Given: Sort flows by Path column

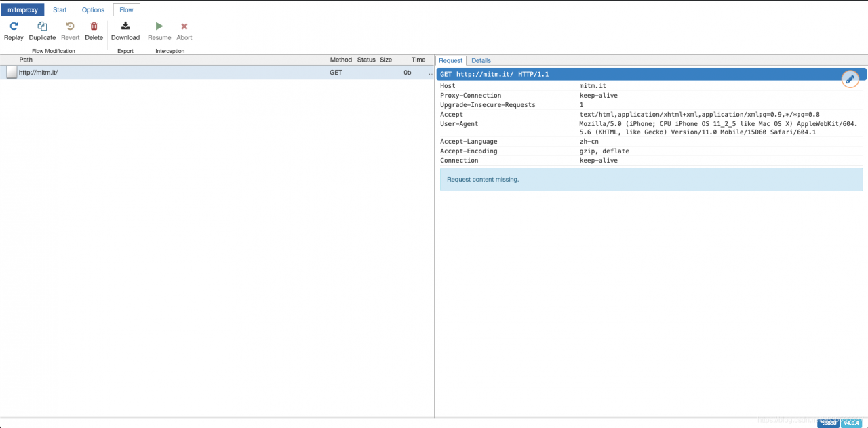Looking at the screenshot, I should [x=26, y=60].
